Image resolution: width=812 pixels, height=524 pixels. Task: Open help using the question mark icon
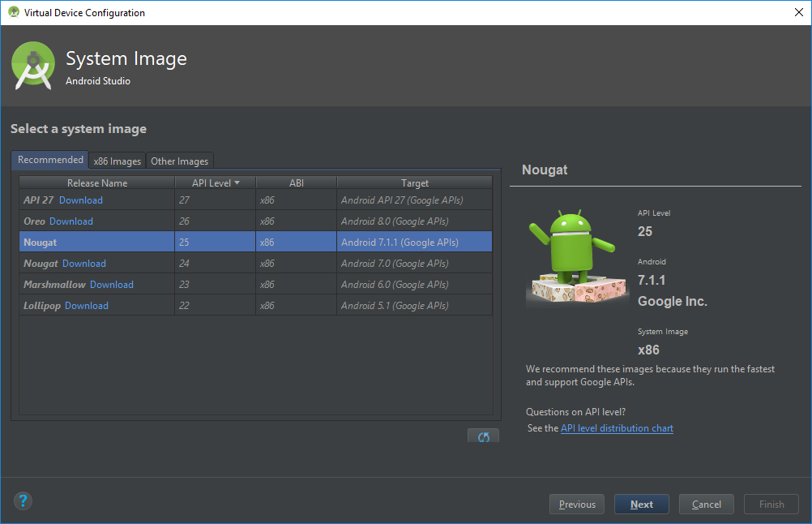[23, 500]
